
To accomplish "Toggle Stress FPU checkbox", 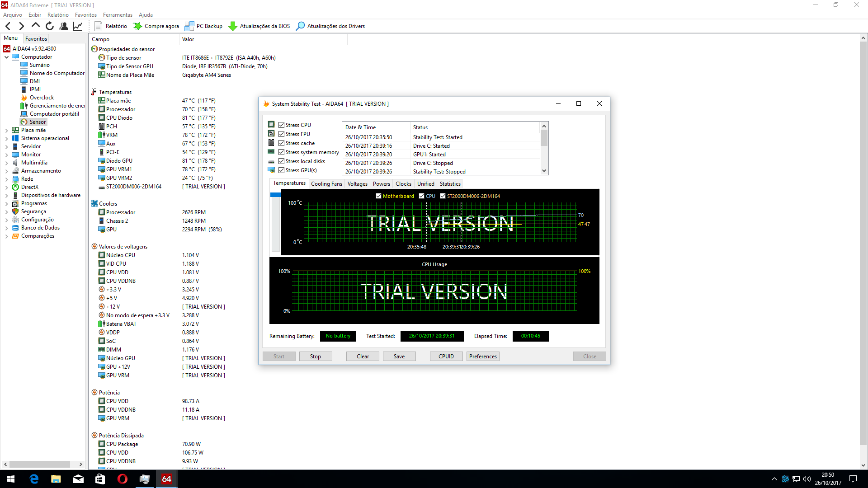I will click(x=281, y=134).
